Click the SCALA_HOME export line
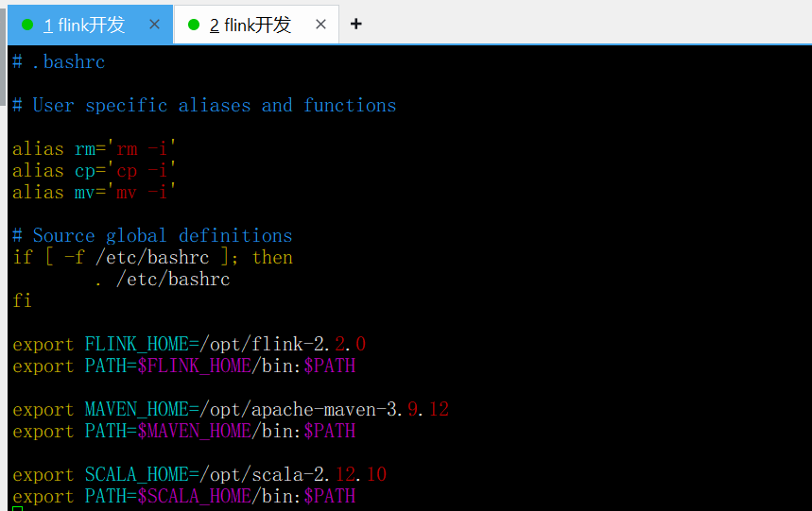Image resolution: width=812 pixels, height=511 pixels. coord(199,475)
